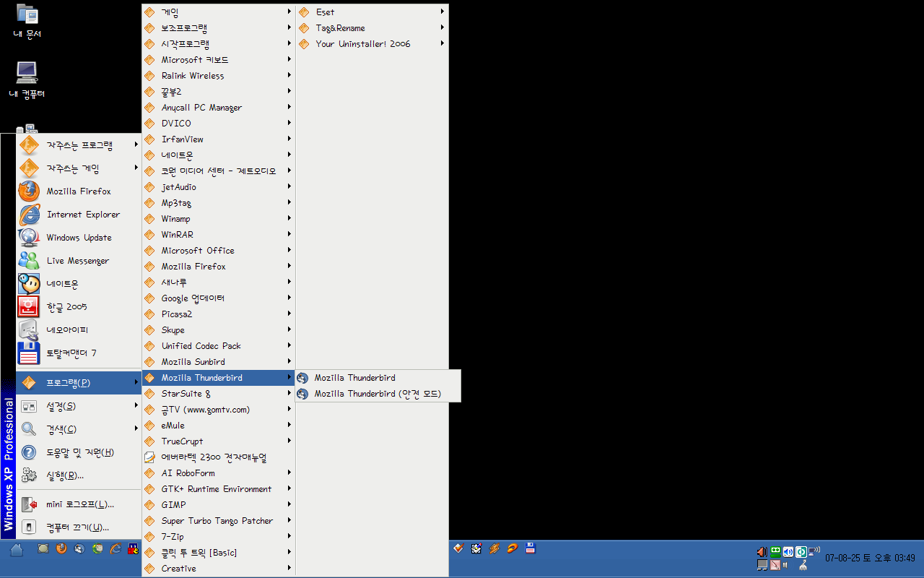
Task: Open 내 문서 desktop icon
Action: tap(27, 21)
